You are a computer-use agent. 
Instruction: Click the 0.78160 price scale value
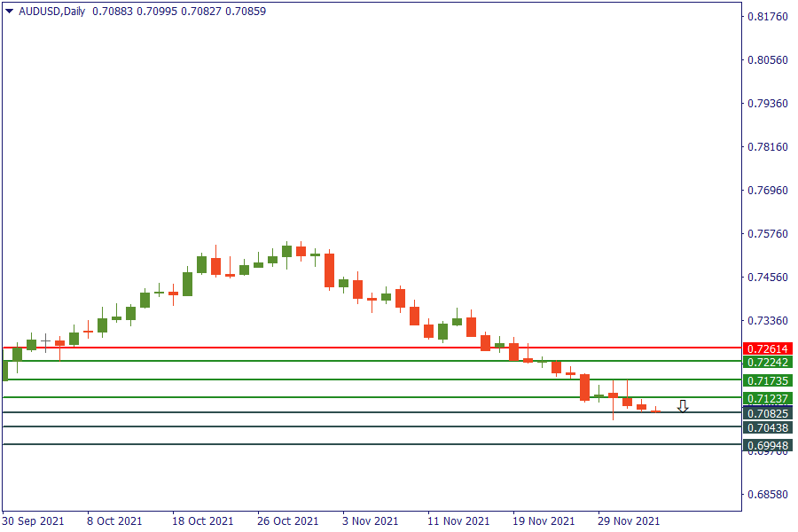point(768,147)
